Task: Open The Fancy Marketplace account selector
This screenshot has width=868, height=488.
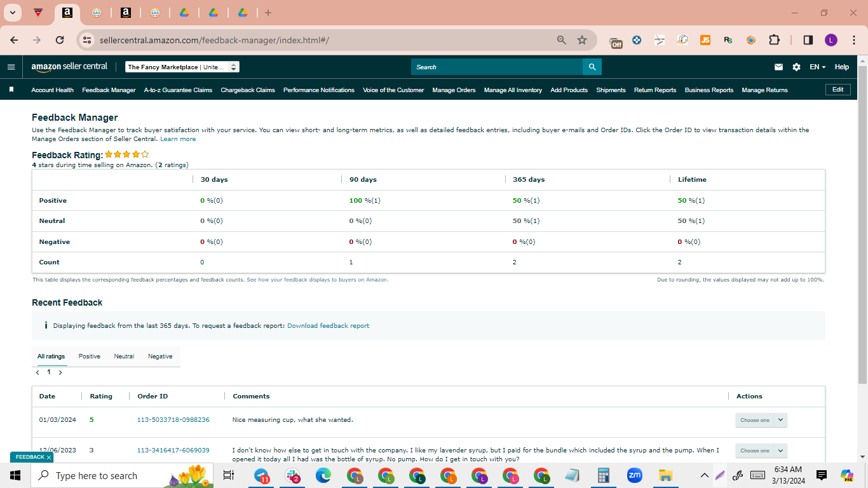Action: click(x=182, y=67)
